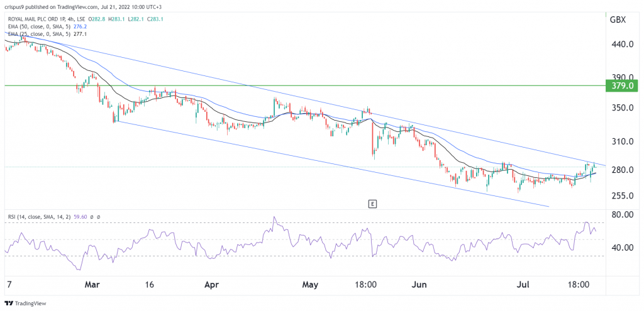Image resolution: width=644 pixels, height=311 pixels.
Task: Click the GBX currency label
Action: [x=618, y=19]
